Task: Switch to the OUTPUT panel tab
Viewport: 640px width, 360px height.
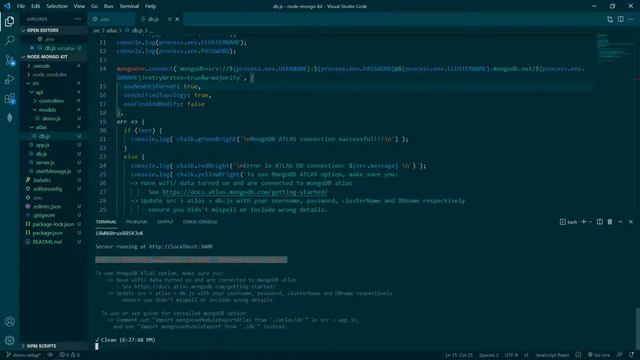Action: 165,222
